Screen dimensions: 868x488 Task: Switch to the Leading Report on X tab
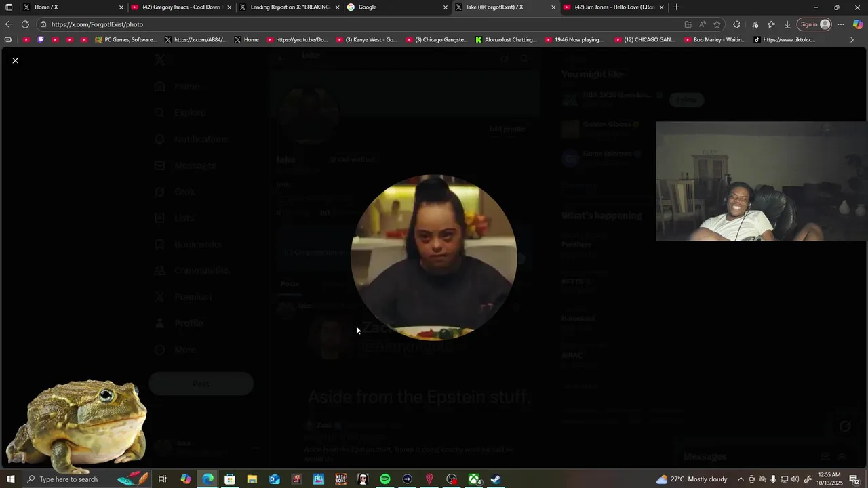288,7
